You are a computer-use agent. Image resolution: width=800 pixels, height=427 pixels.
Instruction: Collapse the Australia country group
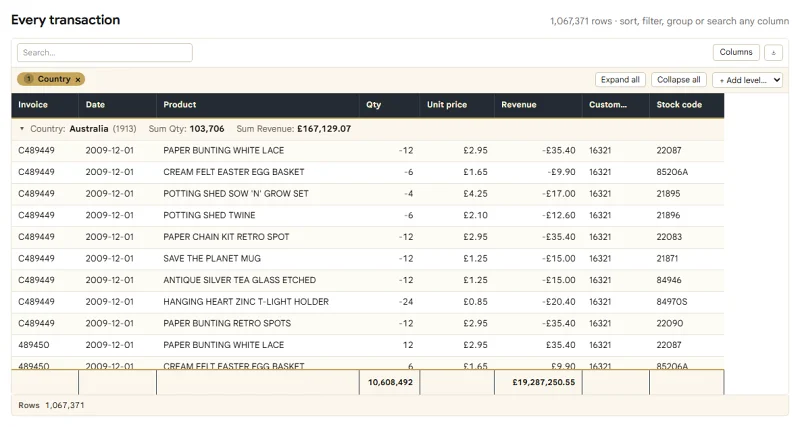click(x=22, y=129)
